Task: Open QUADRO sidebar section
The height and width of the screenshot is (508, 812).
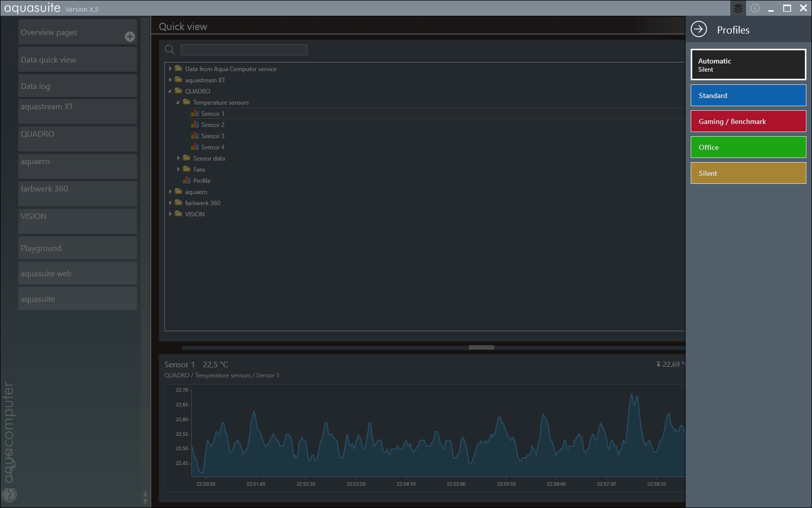Action: [78, 139]
